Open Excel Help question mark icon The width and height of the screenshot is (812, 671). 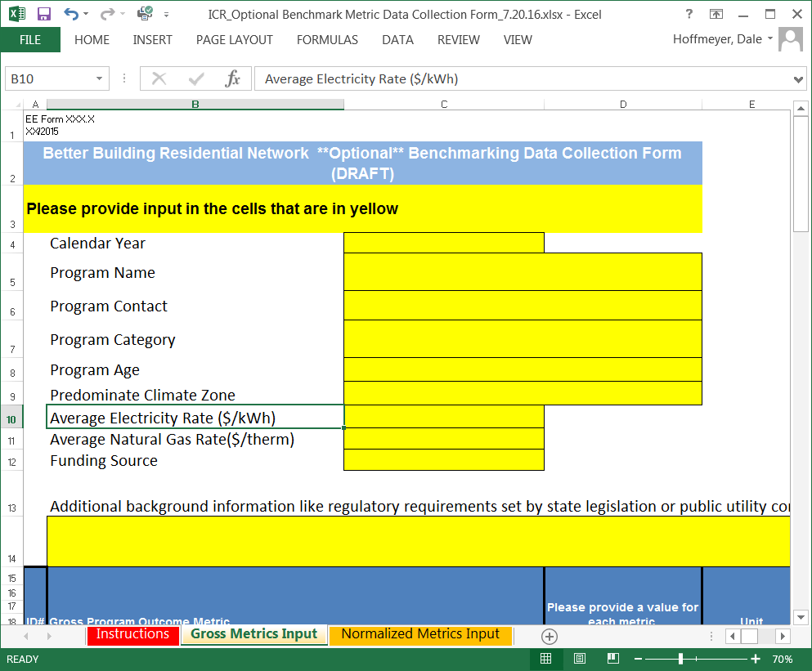pos(689,14)
